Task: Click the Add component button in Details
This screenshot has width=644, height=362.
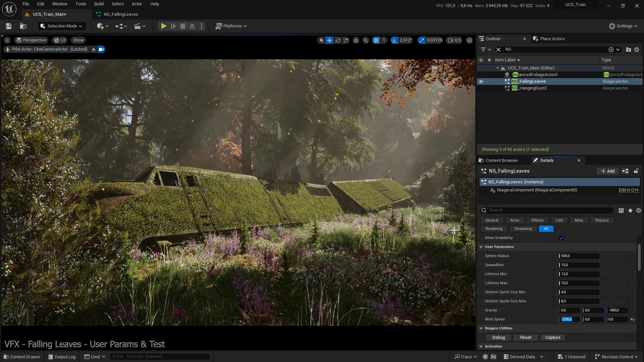Action: pos(607,171)
